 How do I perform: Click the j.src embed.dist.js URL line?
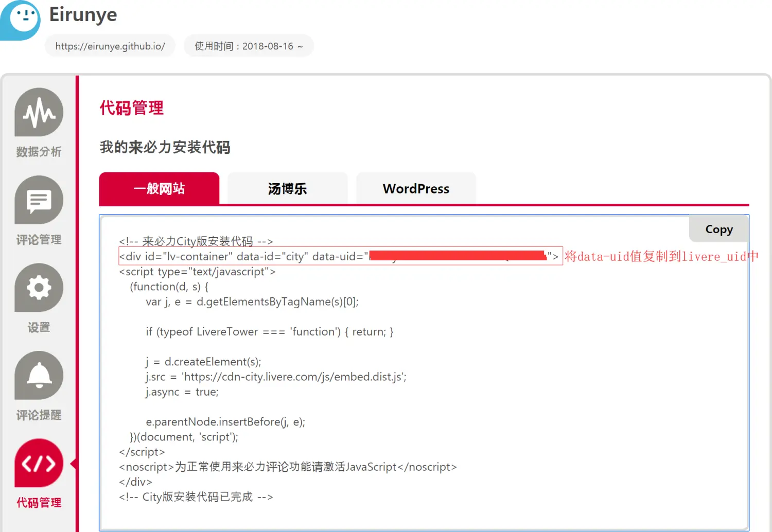coord(276,377)
